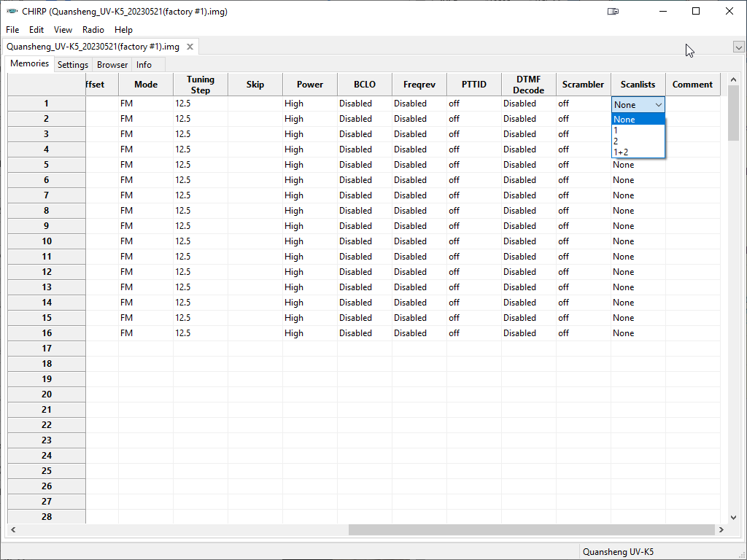Click the PTTID column header
Image resolution: width=747 pixels, height=560 pixels.
coord(474,85)
